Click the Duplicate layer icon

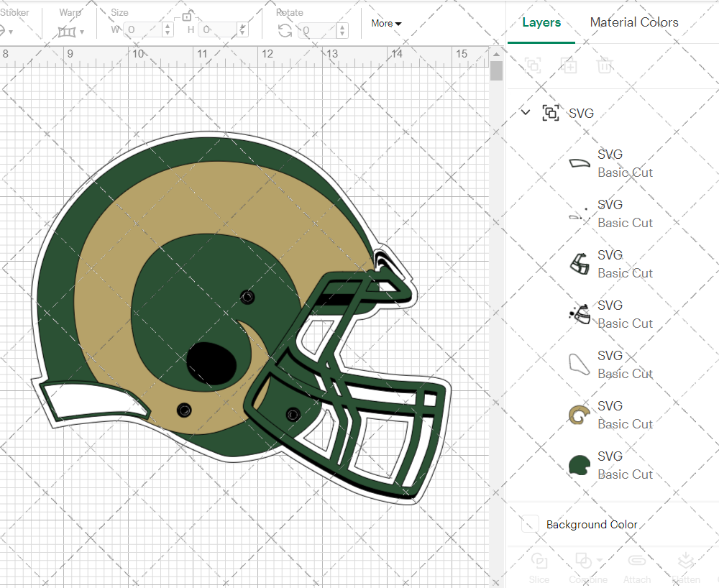(569, 65)
